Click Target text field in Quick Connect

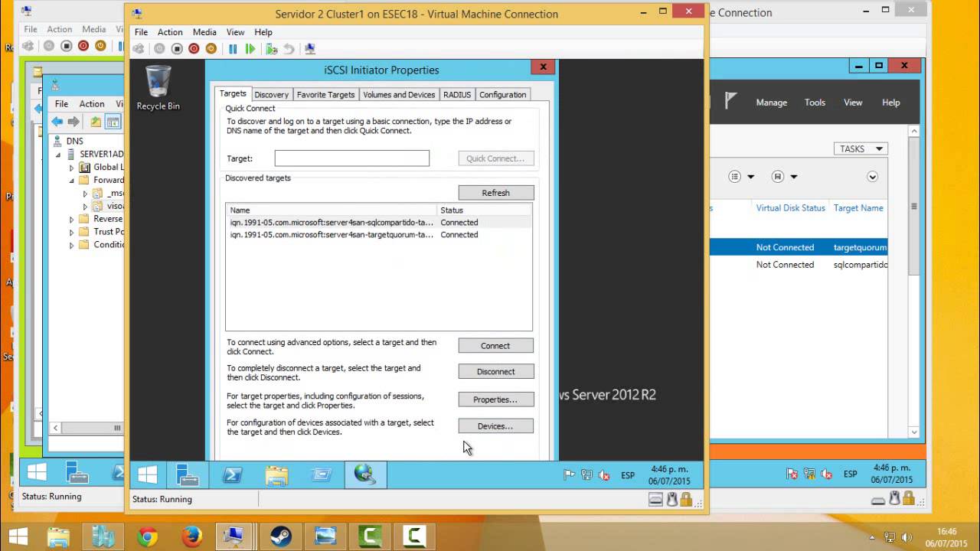coord(352,158)
